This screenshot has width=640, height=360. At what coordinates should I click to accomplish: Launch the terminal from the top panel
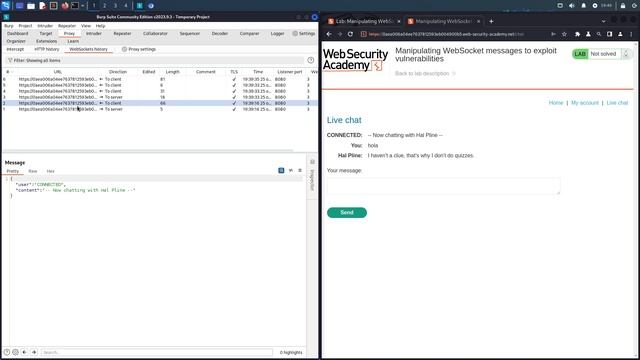75,6
